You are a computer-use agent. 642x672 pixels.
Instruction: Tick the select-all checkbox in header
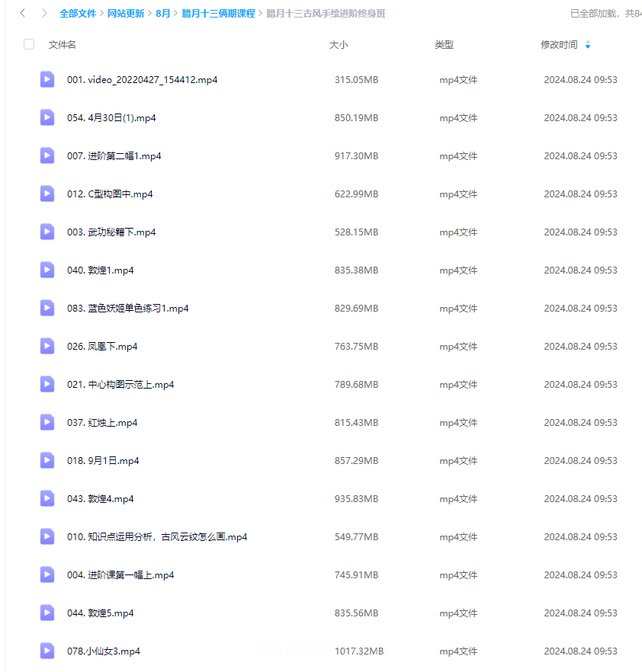tap(29, 44)
